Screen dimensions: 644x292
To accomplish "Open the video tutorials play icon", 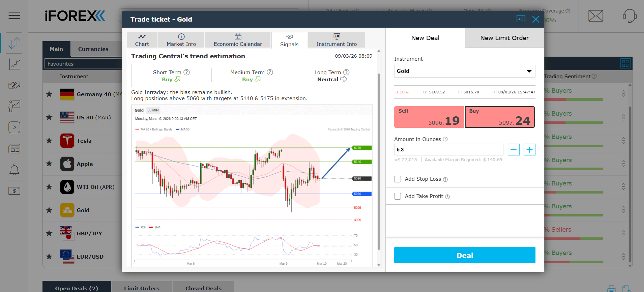I will (x=14, y=127).
